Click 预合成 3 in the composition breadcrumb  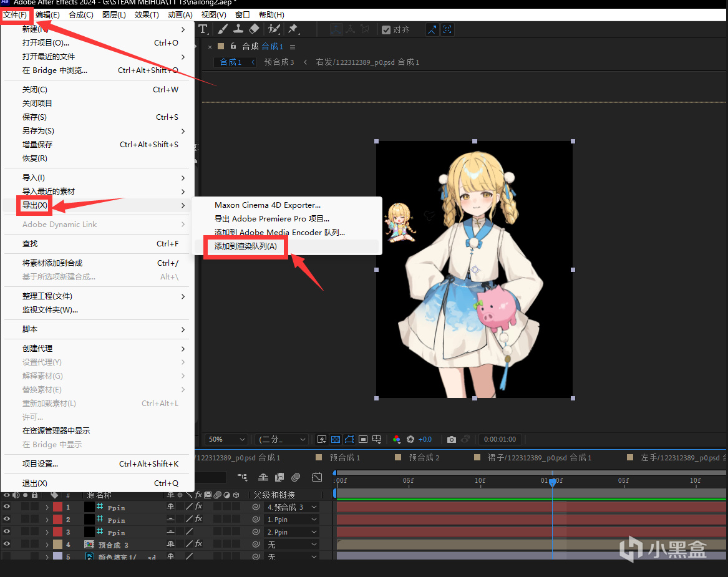pyautogui.click(x=279, y=62)
